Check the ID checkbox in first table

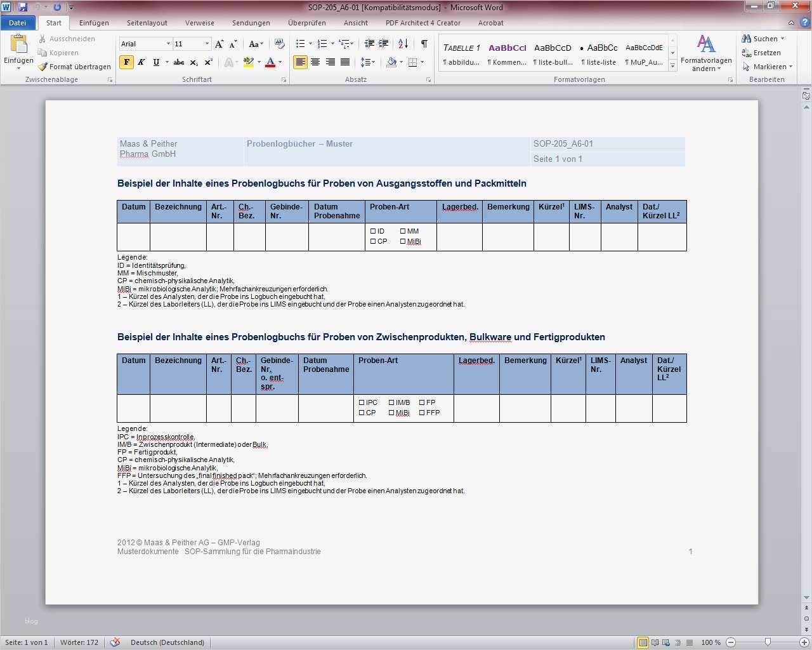tap(373, 232)
